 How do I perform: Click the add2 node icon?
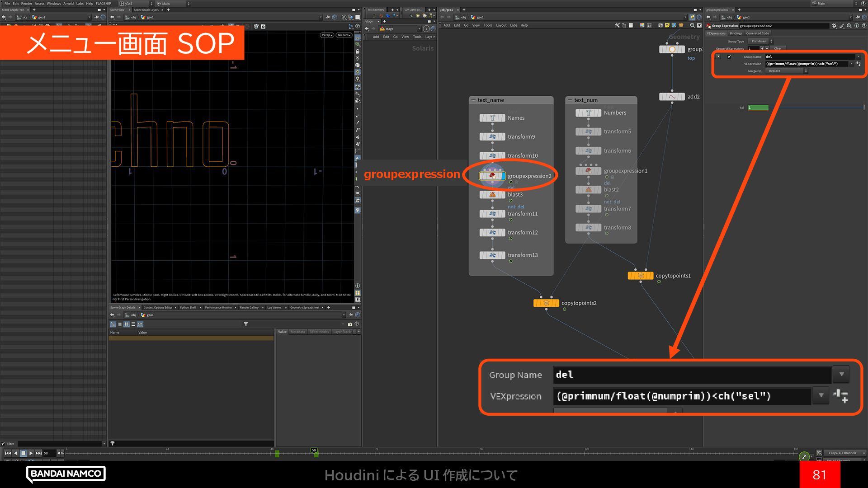coord(672,97)
